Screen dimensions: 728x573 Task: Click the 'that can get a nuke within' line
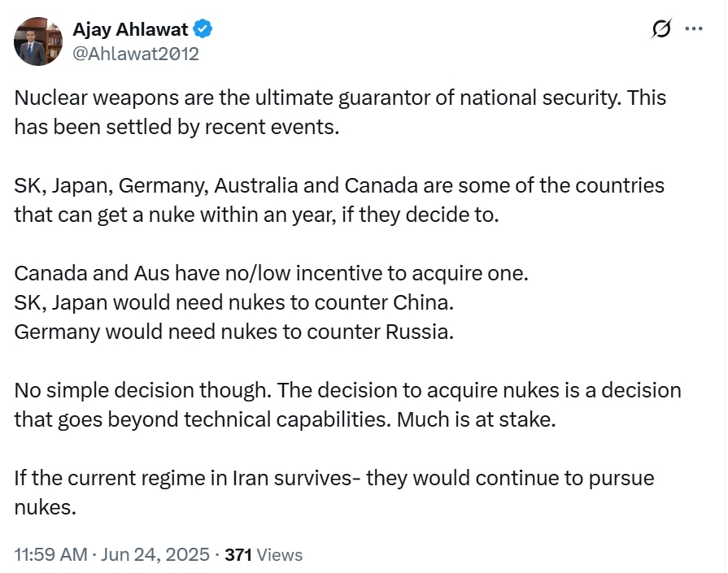(x=256, y=215)
